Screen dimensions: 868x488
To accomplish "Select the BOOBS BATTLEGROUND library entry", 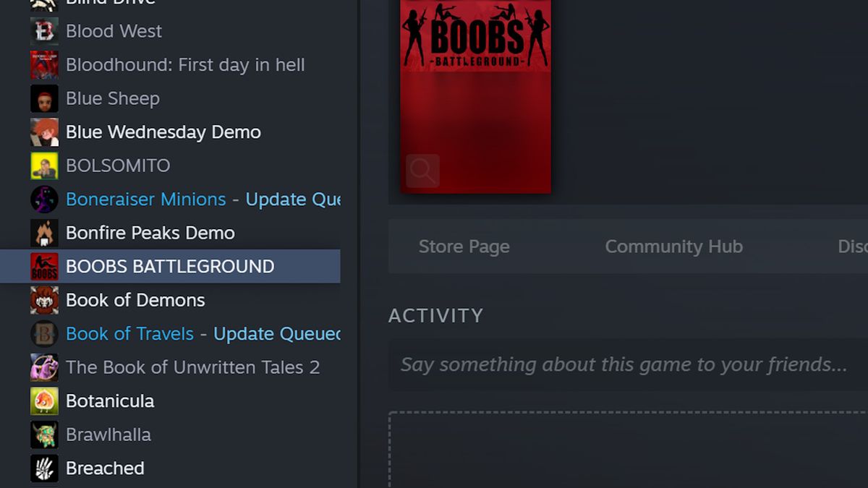I will 170,267.
